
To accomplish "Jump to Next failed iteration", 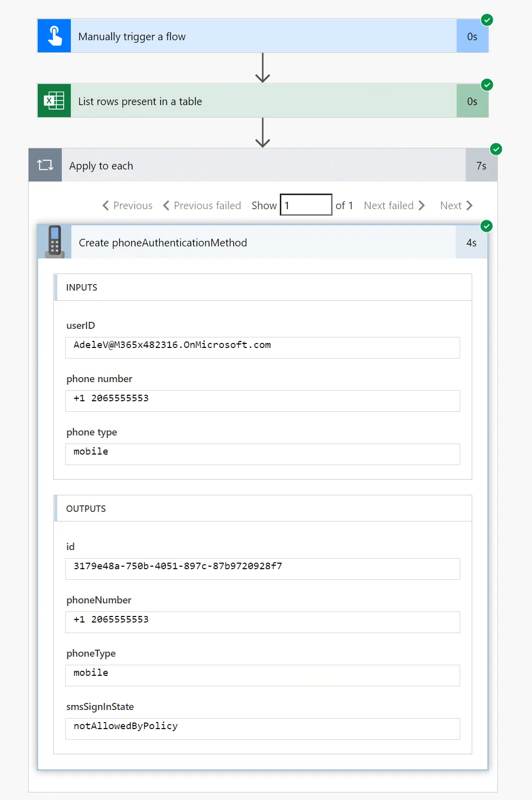I will [x=395, y=205].
